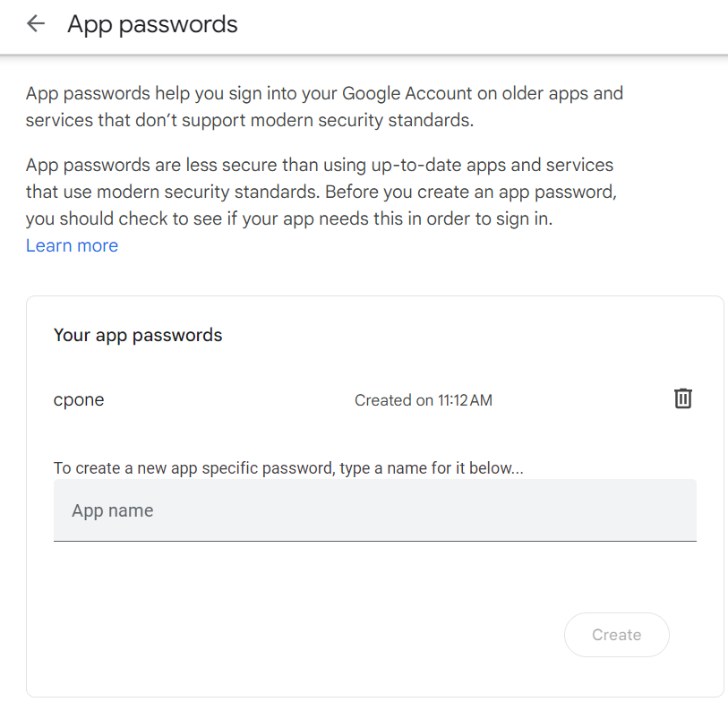The width and height of the screenshot is (728, 702).
Task: Click the underline beneath the App name field
Action: [x=374, y=541]
